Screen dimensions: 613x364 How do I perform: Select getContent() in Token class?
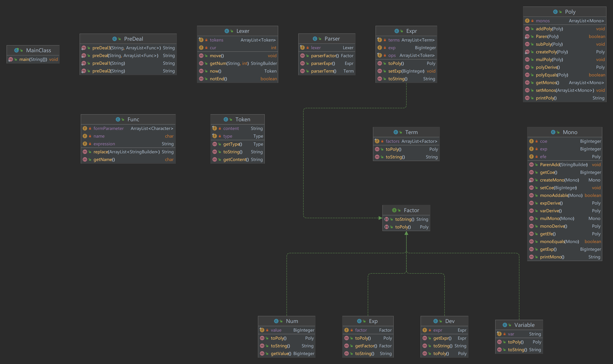click(x=237, y=159)
